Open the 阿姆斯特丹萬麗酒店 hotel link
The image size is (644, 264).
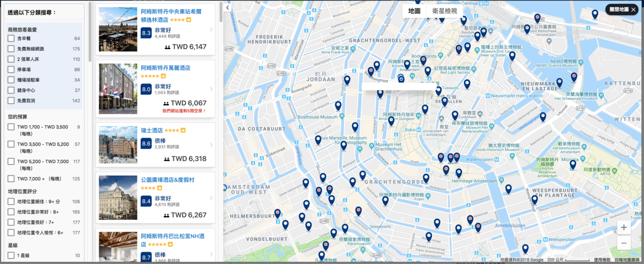(x=165, y=68)
